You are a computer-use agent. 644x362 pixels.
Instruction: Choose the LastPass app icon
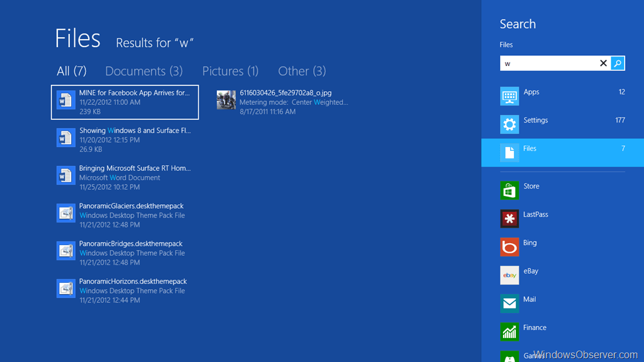point(509,219)
